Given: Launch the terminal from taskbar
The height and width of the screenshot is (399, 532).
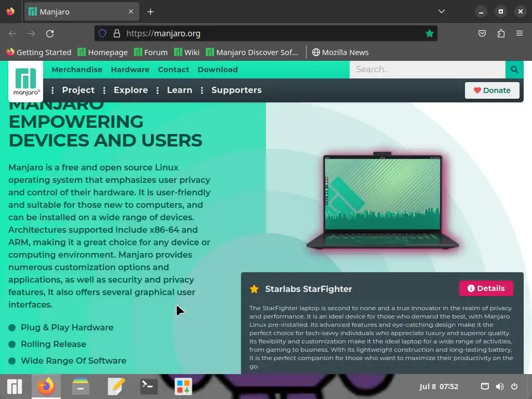Looking at the screenshot, I should 149,387.
